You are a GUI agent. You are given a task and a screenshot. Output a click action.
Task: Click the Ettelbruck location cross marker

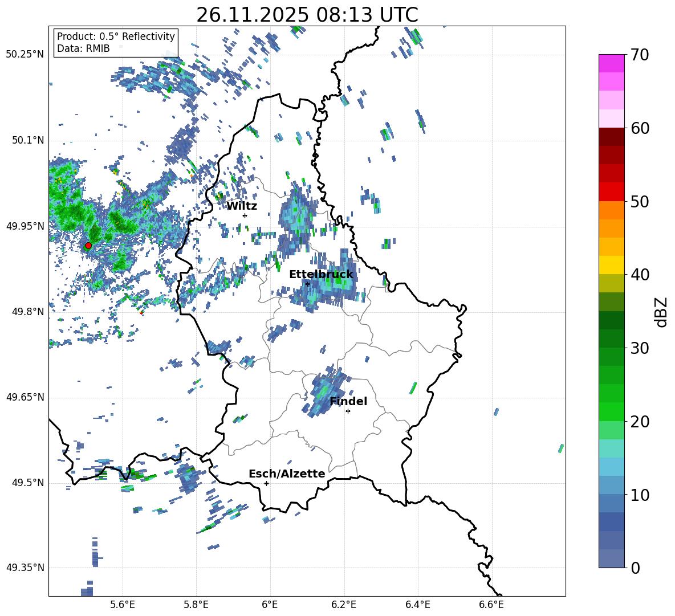pyautogui.click(x=307, y=284)
